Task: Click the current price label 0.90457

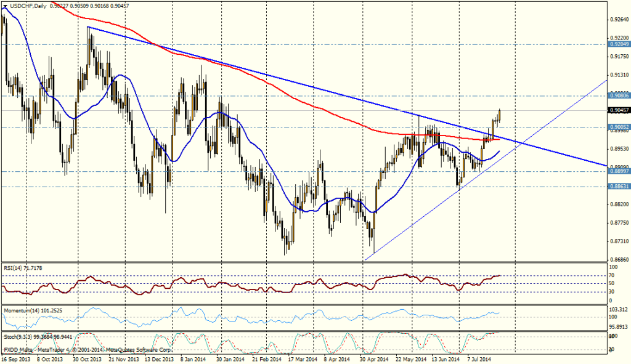Action: tap(618, 111)
